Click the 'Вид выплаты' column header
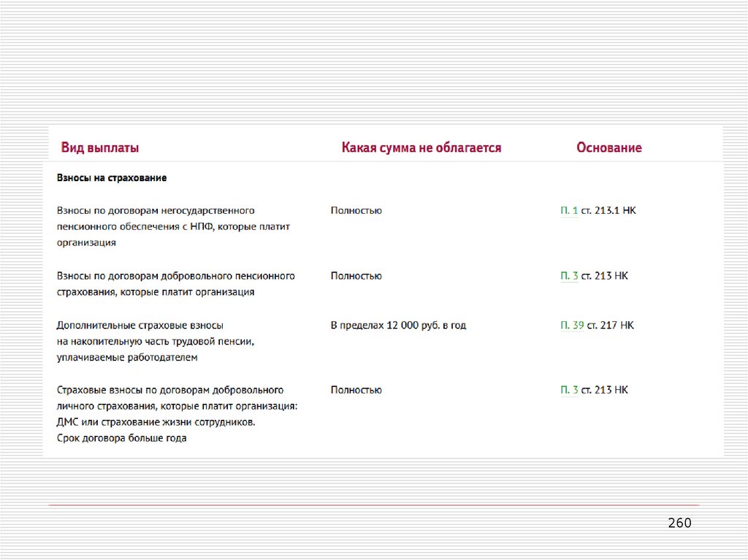748x560 pixels. (x=99, y=147)
